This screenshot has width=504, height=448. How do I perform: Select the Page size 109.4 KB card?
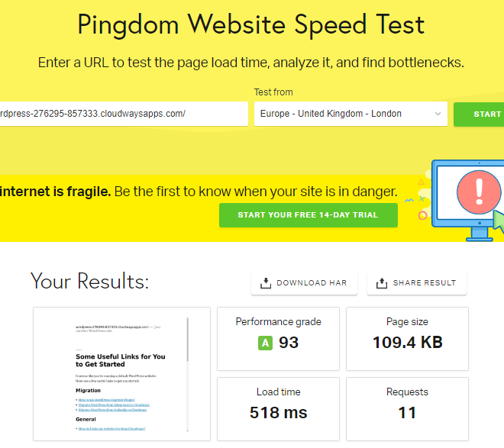coord(407,339)
